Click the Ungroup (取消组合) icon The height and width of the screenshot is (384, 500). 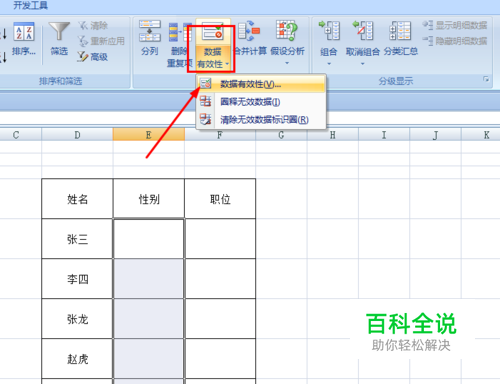(x=363, y=31)
